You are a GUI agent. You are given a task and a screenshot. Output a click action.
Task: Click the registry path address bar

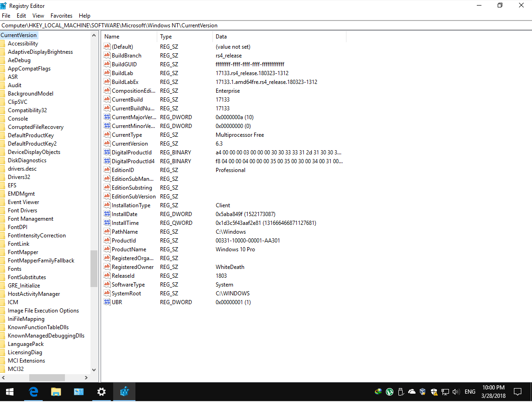coord(266,26)
